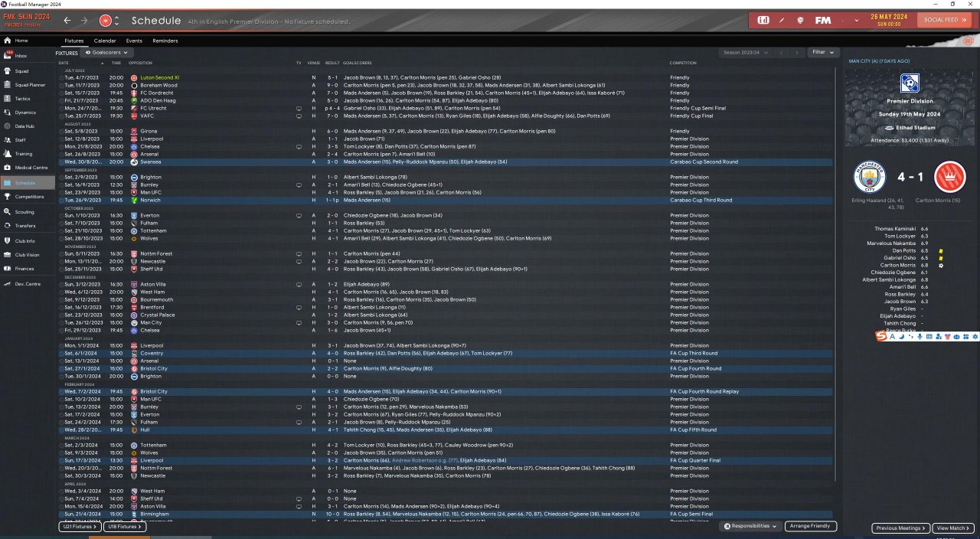Click Thomas Kaminski in the ratings list
This screenshot has height=539, width=980.
(x=896, y=229)
